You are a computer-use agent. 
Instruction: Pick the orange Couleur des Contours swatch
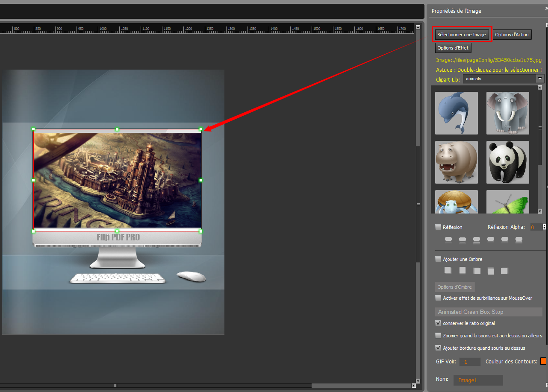tap(543, 361)
